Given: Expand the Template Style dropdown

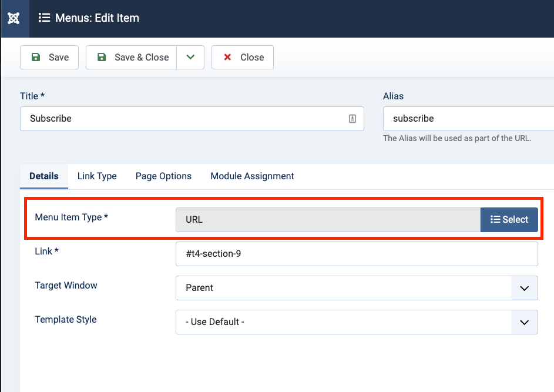Looking at the screenshot, I should pyautogui.click(x=357, y=322).
